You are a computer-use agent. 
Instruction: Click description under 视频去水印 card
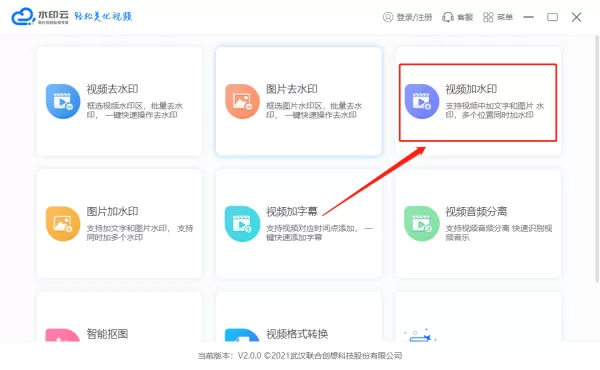(135, 110)
